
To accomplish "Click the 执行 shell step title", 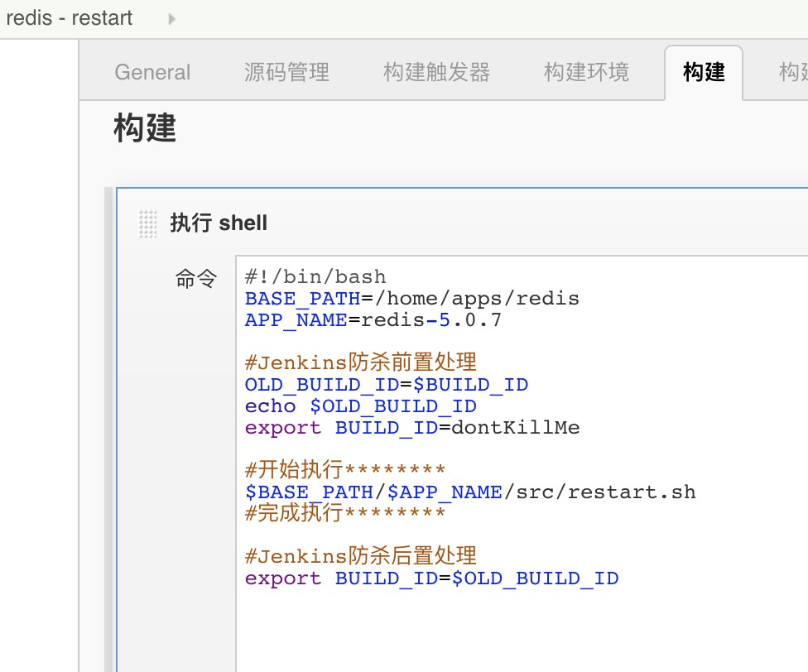I will [219, 223].
